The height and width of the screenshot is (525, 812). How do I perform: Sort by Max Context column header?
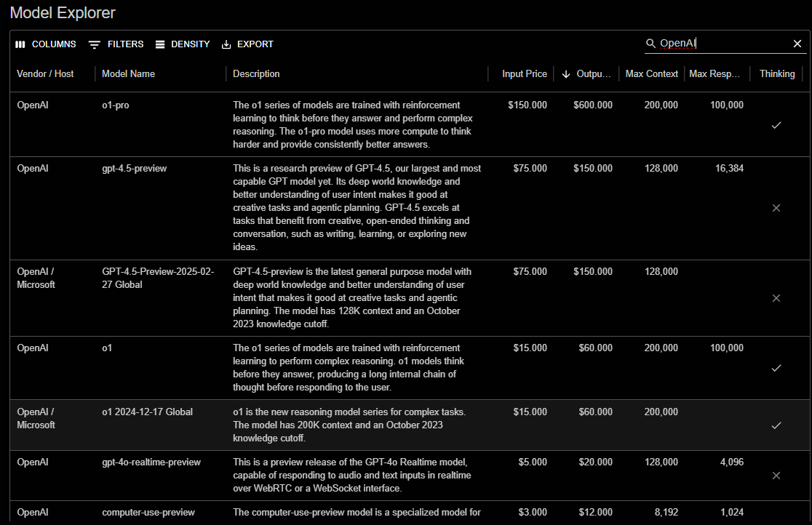[651, 74]
